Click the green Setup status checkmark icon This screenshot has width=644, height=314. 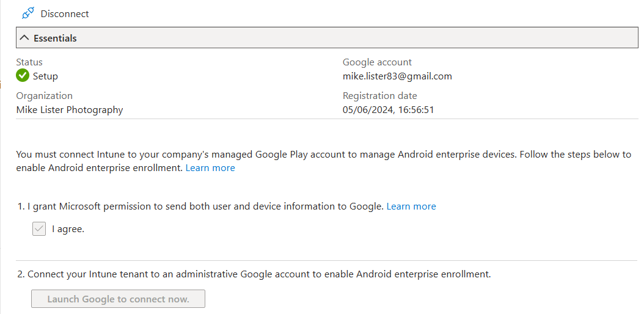pos(23,76)
